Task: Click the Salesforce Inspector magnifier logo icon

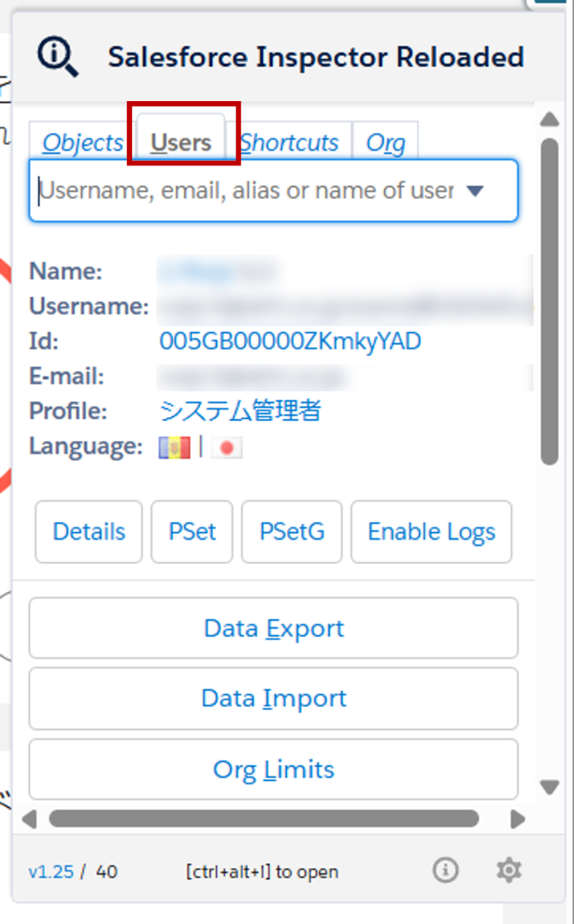Action: pyautogui.click(x=58, y=57)
